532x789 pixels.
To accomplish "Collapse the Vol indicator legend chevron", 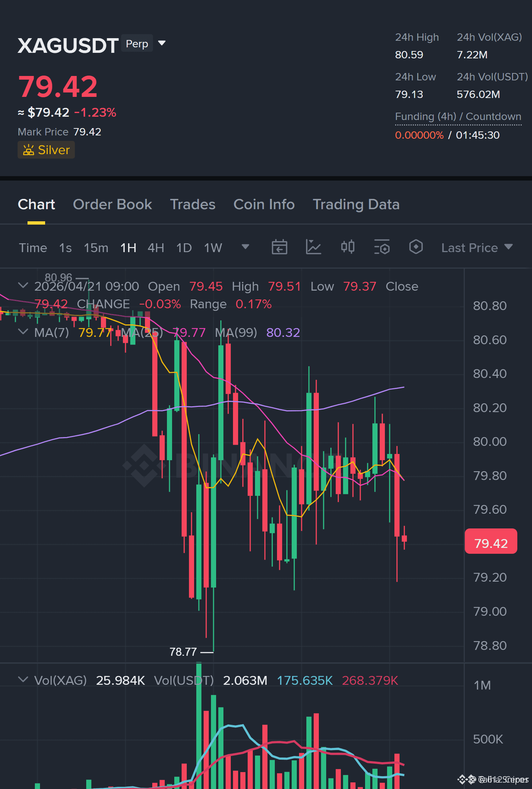I will tap(23, 680).
